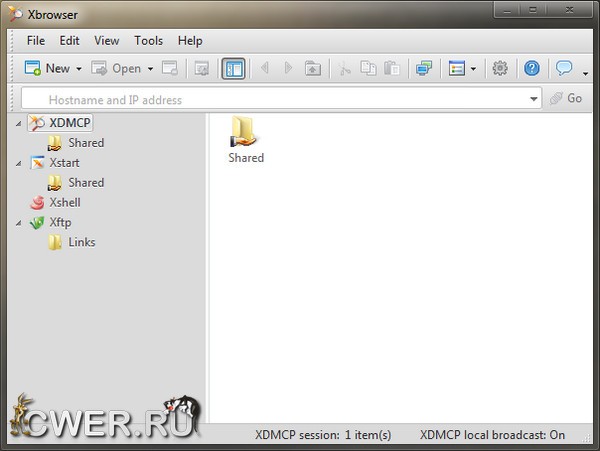Click the Xshell icon in the tree
The image size is (600, 451).
point(37,202)
